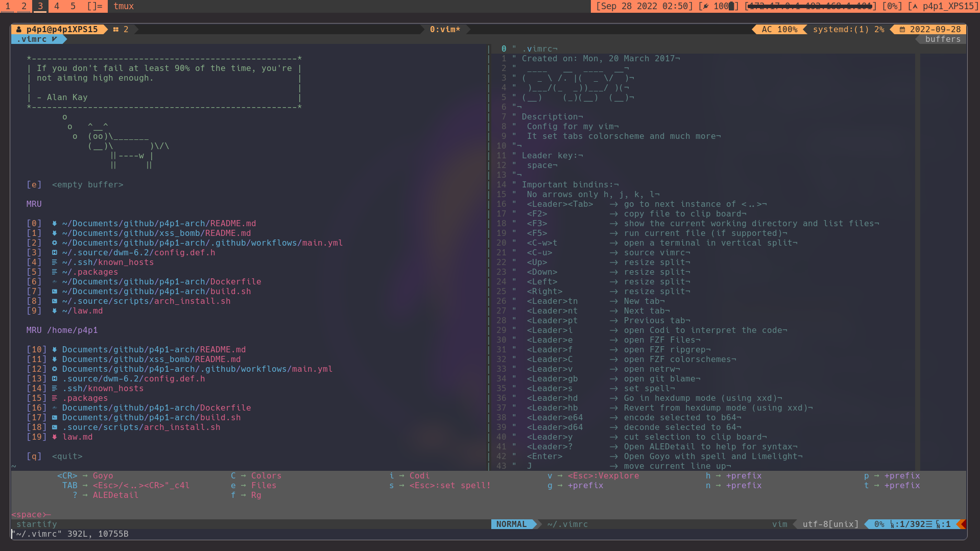Image resolution: width=980 pixels, height=551 pixels.
Task: Click the terminal icon next to ~/Documents/github/p4p1-arch/build.sh
Action: pyautogui.click(x=54, y=292)
